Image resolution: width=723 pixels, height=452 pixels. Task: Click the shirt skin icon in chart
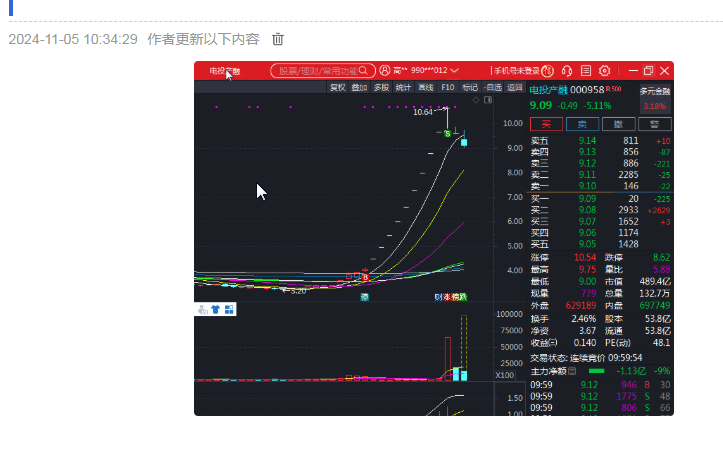215,309
